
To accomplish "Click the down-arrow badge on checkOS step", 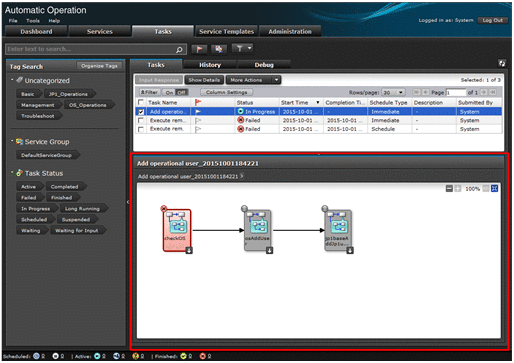I will 189,250.
